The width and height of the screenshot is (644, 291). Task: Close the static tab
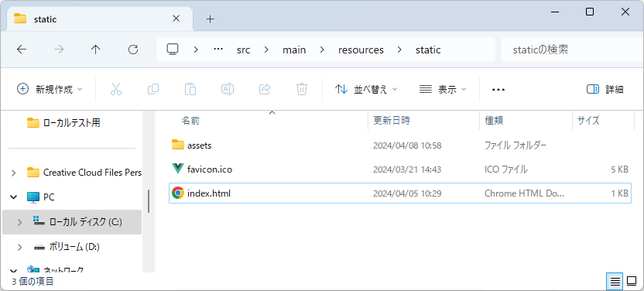tap(176, 19)
